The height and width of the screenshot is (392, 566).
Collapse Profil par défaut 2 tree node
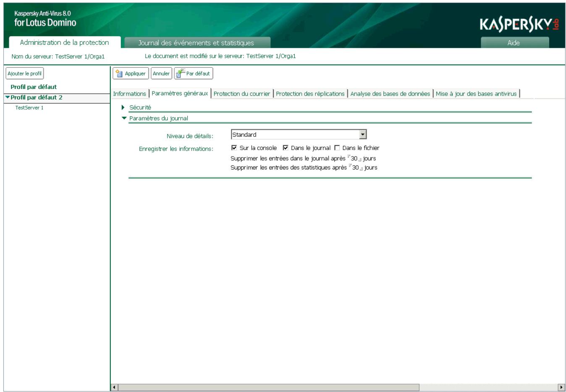pos(7,97)
